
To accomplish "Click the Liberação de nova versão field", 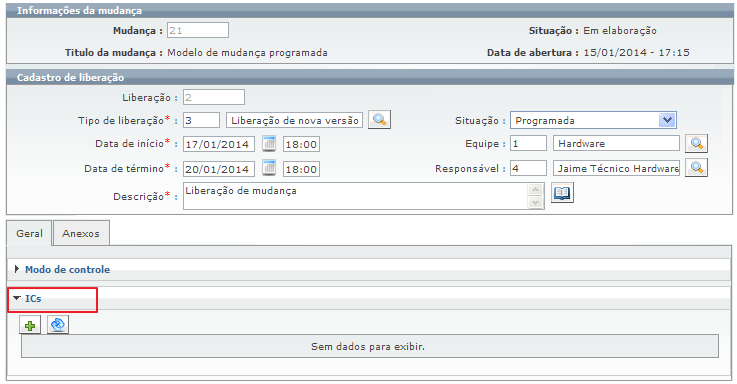I will (x=295, y=120).
